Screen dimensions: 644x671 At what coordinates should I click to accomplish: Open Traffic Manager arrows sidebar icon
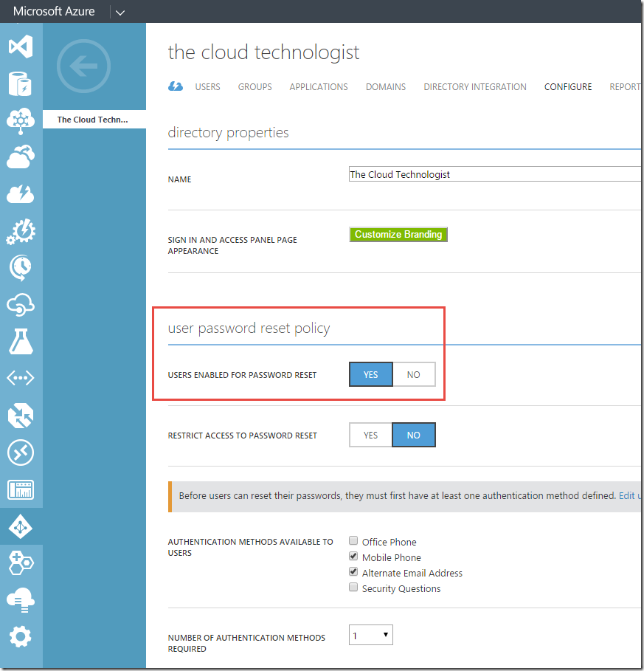21,416
